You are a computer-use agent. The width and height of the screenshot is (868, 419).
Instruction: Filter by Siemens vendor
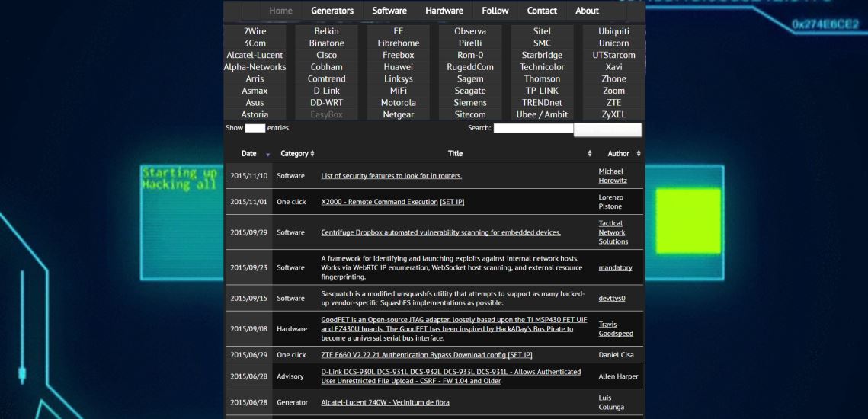coord(470,103)
